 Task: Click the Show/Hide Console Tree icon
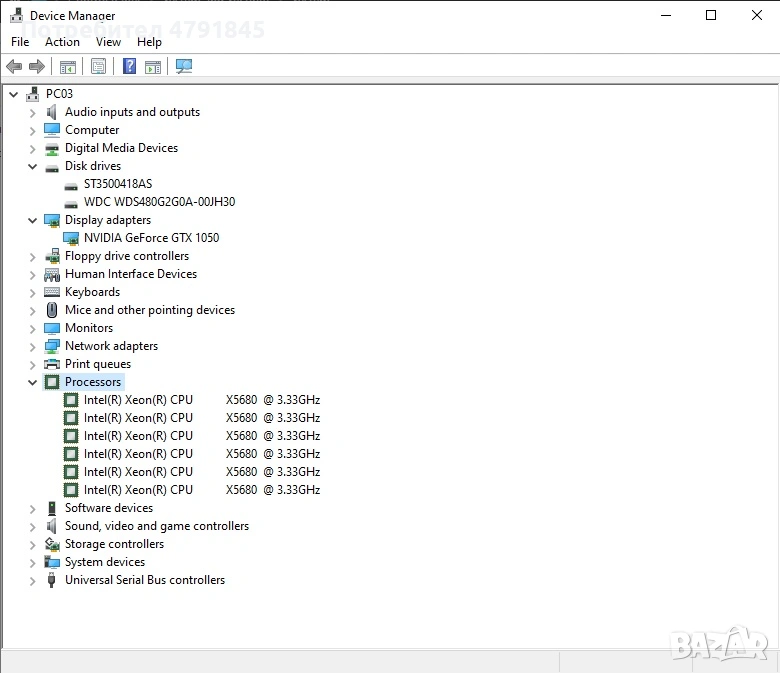point(67,67)
